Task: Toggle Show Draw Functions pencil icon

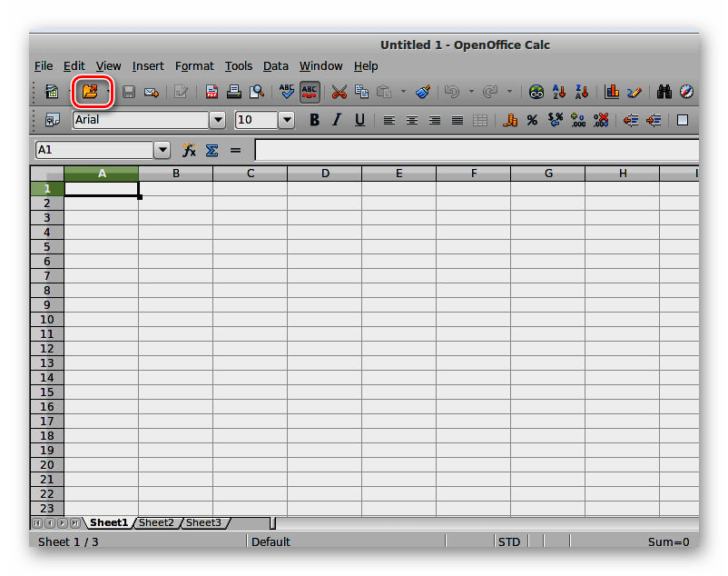Action: 635,92
